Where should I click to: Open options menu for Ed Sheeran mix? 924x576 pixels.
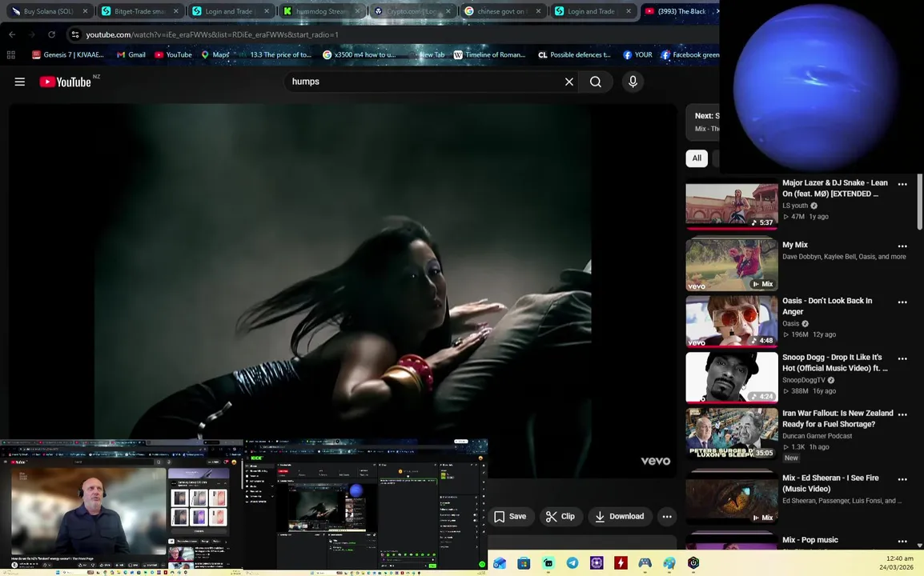[902, 479]
